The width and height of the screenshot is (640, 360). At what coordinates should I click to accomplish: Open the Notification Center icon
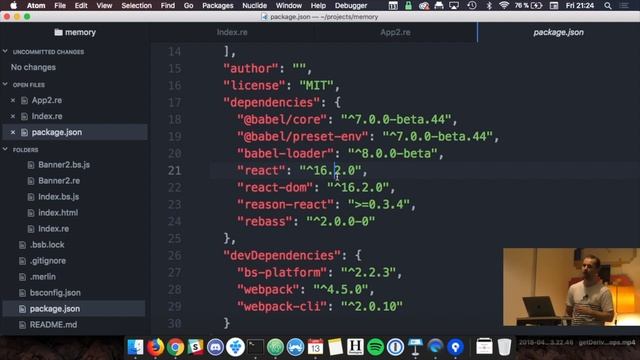click(624, 5)
